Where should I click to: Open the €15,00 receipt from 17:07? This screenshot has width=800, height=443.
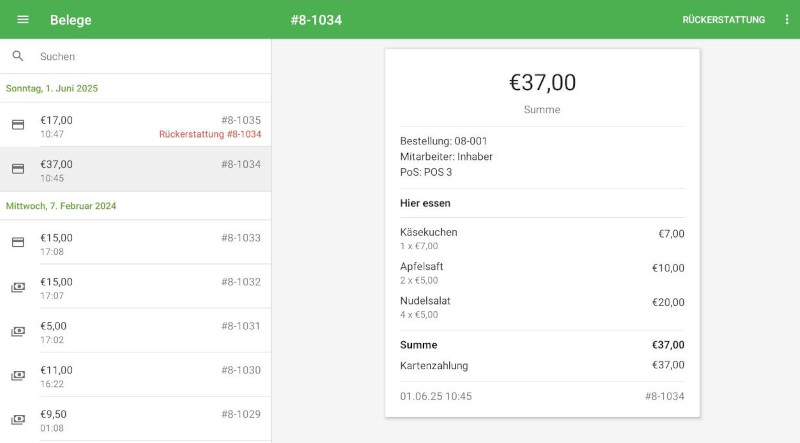(x=130, y=287)
